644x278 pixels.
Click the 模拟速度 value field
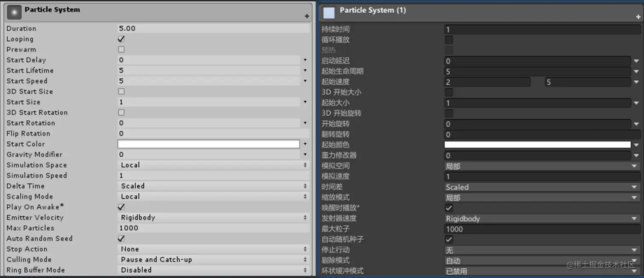[x=542, y=177]
